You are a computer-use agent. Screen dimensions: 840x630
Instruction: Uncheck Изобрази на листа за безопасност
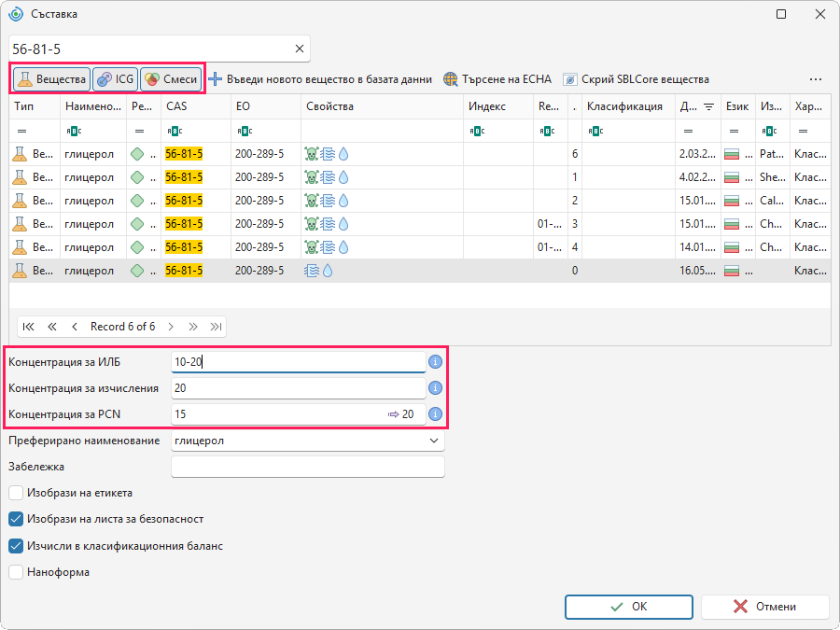coord(16,519)
